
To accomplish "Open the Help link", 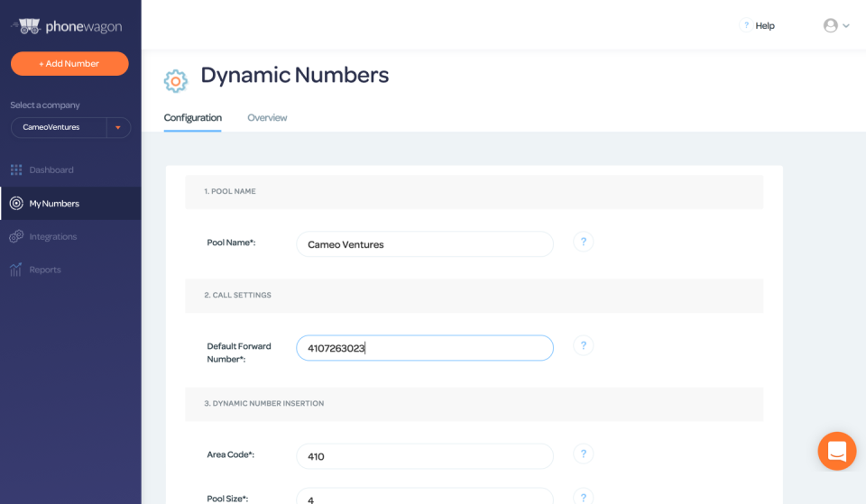I will [764, 25].
